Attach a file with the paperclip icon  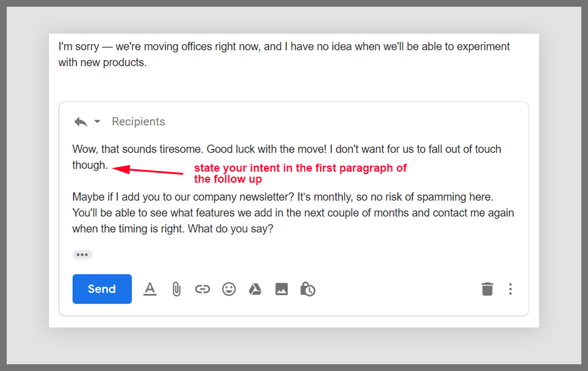point(176,289)
